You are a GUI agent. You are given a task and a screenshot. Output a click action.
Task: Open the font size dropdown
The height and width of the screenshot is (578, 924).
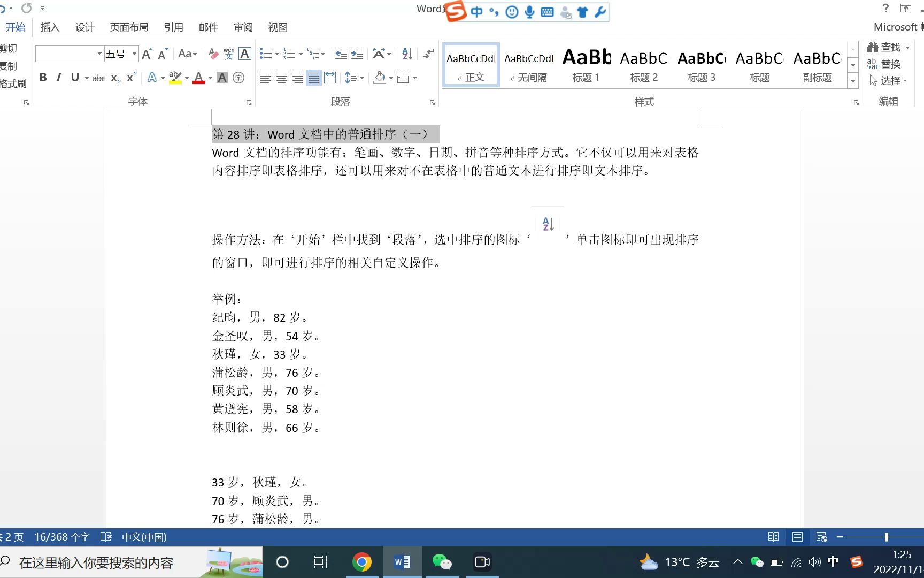[x=134, y=54]
